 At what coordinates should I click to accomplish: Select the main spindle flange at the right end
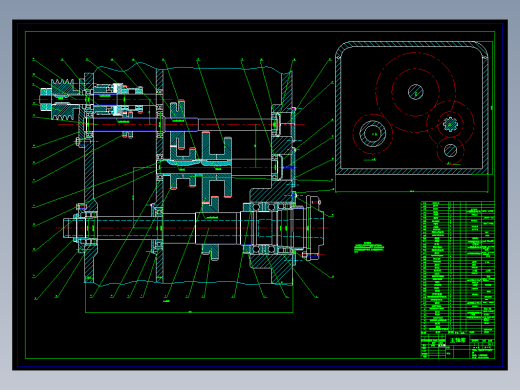(x=315, y=228)
